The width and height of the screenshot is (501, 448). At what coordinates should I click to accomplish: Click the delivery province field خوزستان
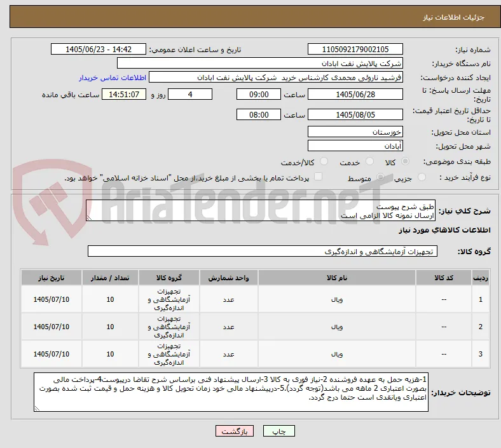coord(355,132)
